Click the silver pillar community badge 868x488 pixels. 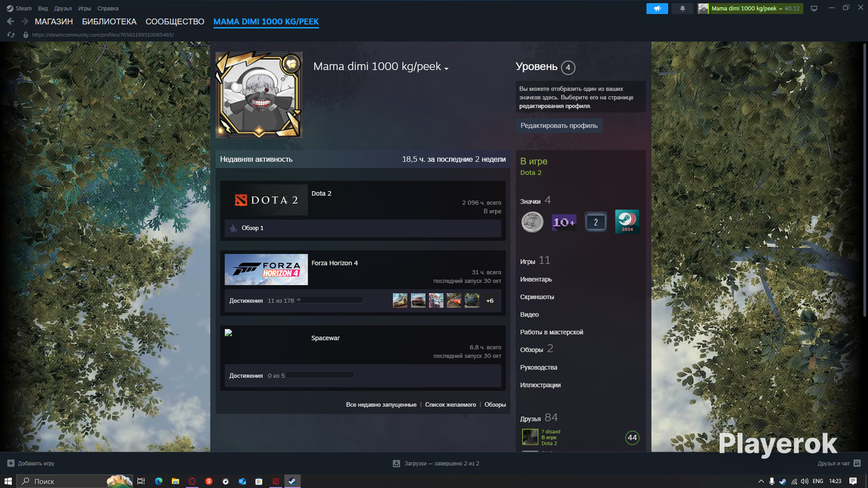coord(532,222)
